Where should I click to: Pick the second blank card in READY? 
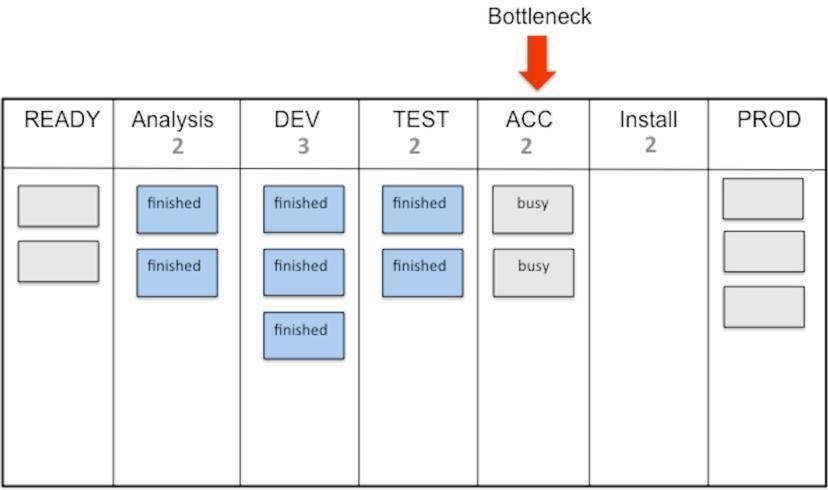58,261
